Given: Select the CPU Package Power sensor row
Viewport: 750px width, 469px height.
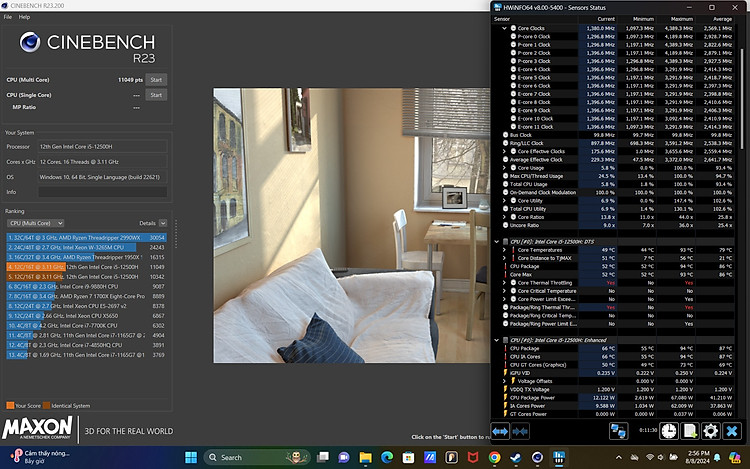Looking at the screenshot, I should [615, 398].
